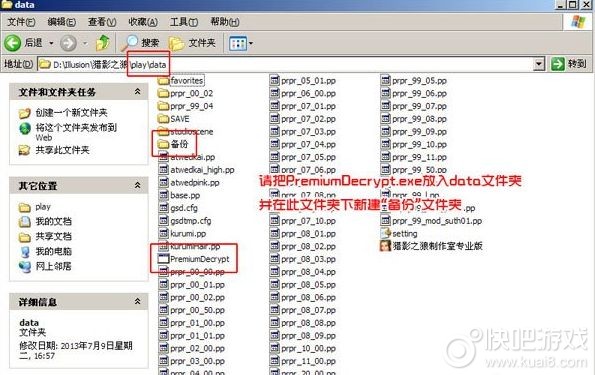Image resolution: width=595 pixels, height=375 pixels.
Task: Collapse the 详细信息 panel
Action: click(x=137, y=301)
